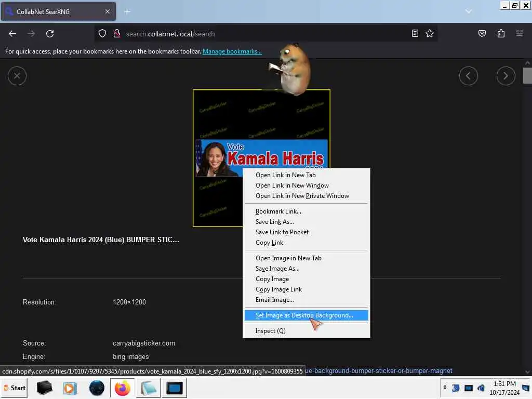The width and height of the screenshot is (532, 399).
Task: Open the dark globe taskbar icon
Action: click(97, 388)
